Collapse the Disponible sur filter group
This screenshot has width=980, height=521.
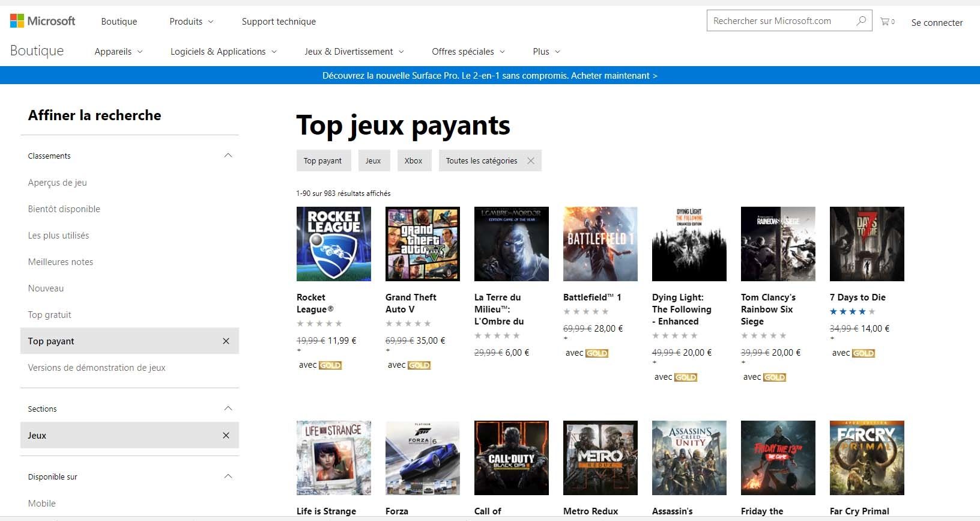pyautogui.click(x=228, y=477)
